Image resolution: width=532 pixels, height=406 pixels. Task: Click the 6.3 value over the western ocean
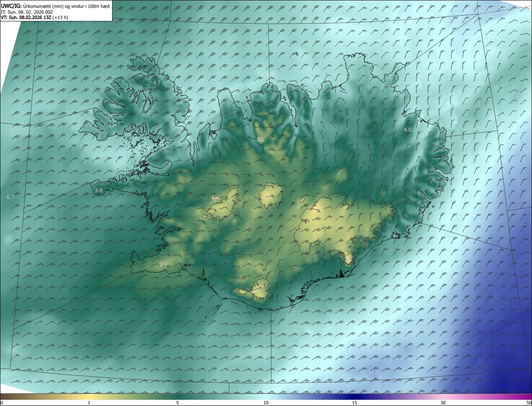pos(11,197)
